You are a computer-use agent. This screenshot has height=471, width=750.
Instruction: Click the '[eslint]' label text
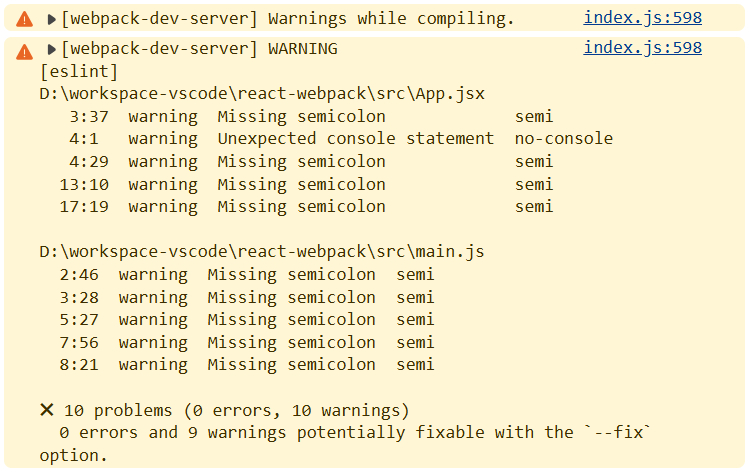tap(79, 72)
